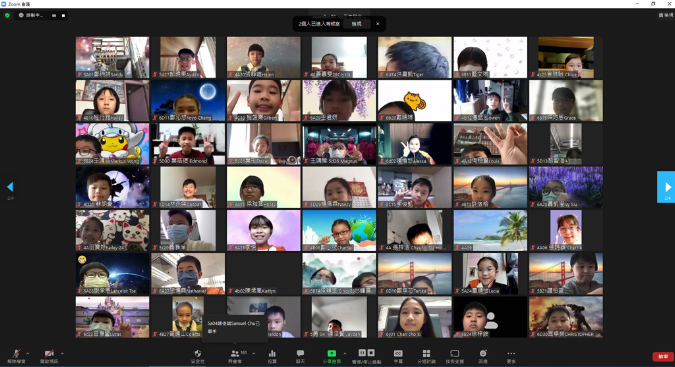The height and width of the screenshot is (367, 675).
Task: Click the green Share Screen button
Action: (x=331, y=356)
